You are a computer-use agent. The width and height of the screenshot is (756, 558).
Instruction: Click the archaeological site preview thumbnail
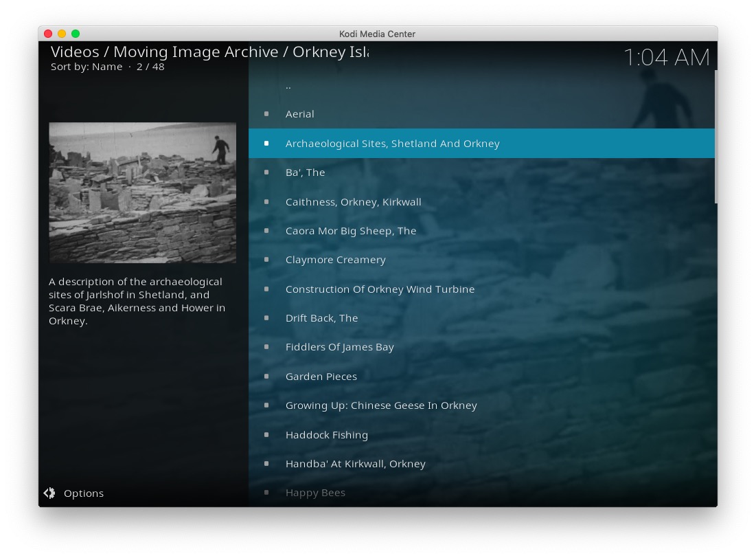coord(143,192)
